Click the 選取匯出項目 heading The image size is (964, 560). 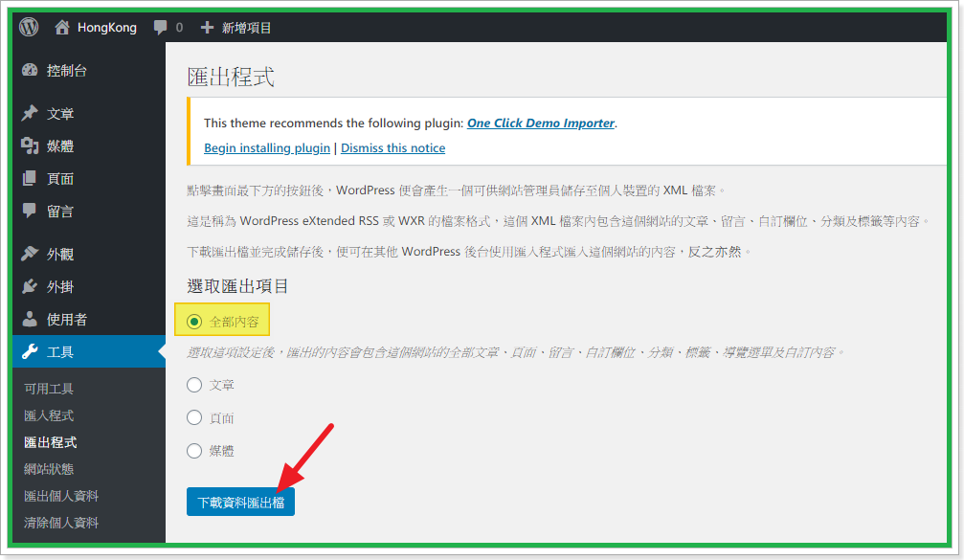[x=237, y=286]
